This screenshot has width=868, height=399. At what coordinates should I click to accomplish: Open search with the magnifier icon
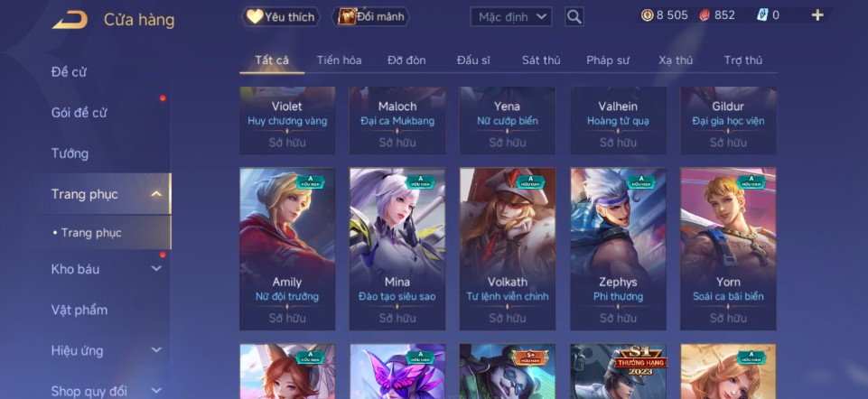574,16
